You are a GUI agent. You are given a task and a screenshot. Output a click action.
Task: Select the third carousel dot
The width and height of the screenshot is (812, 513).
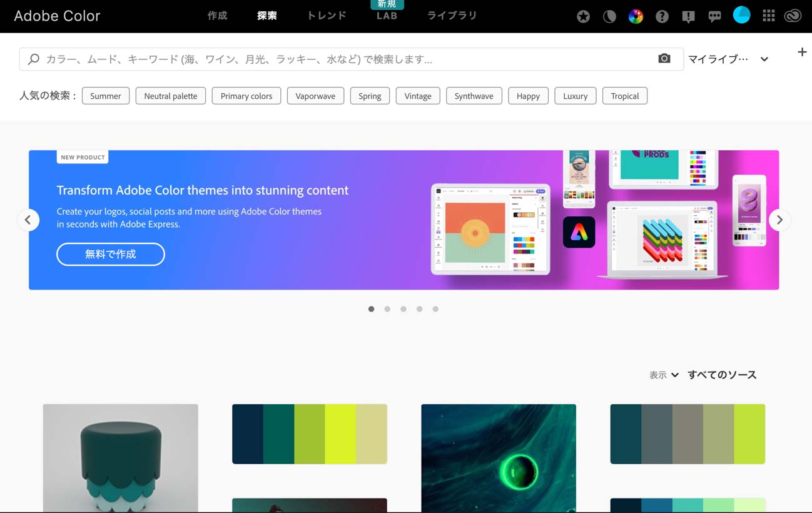click(x=403, y=309)
